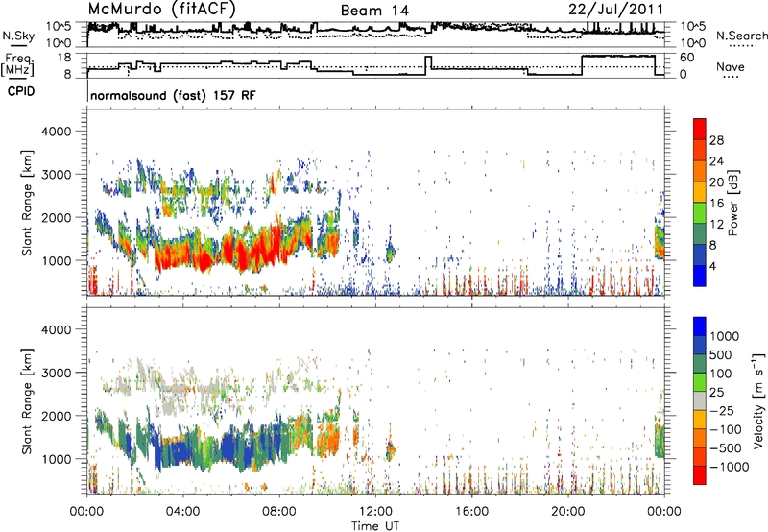Click the '4' tick on power scale

pos(712,267)
